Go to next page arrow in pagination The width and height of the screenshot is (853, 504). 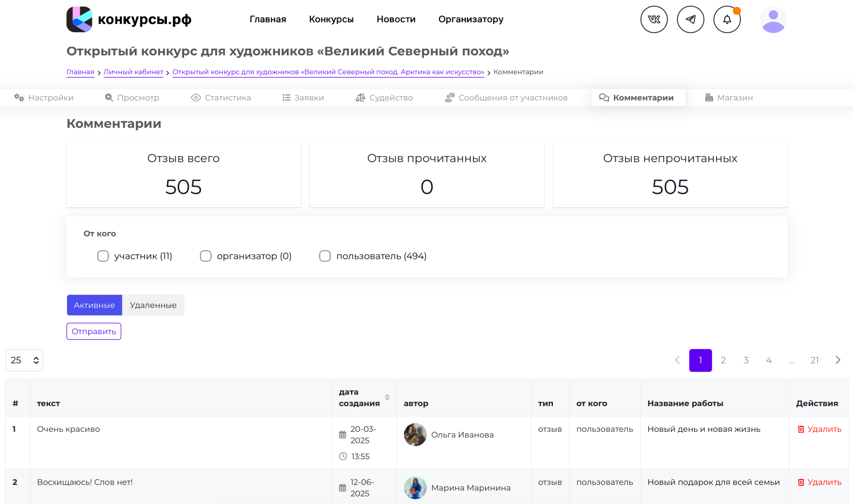pyautogui.click(x=838, y=360)
